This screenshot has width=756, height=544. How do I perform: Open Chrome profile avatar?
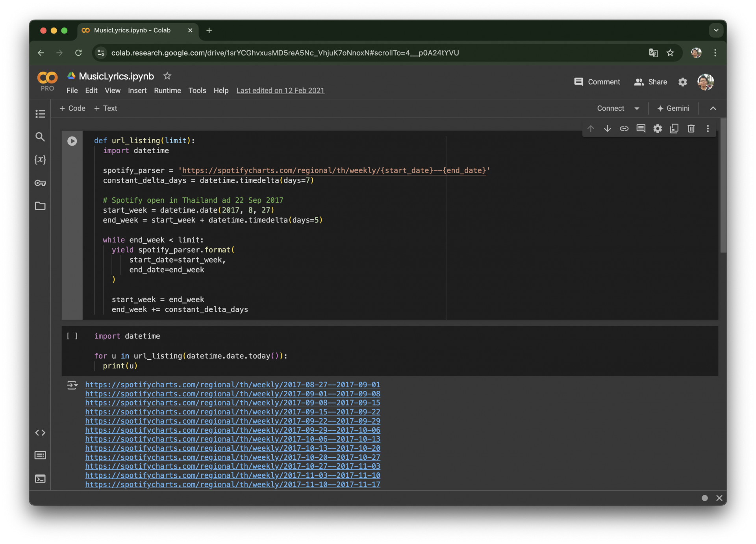[696, 53]
